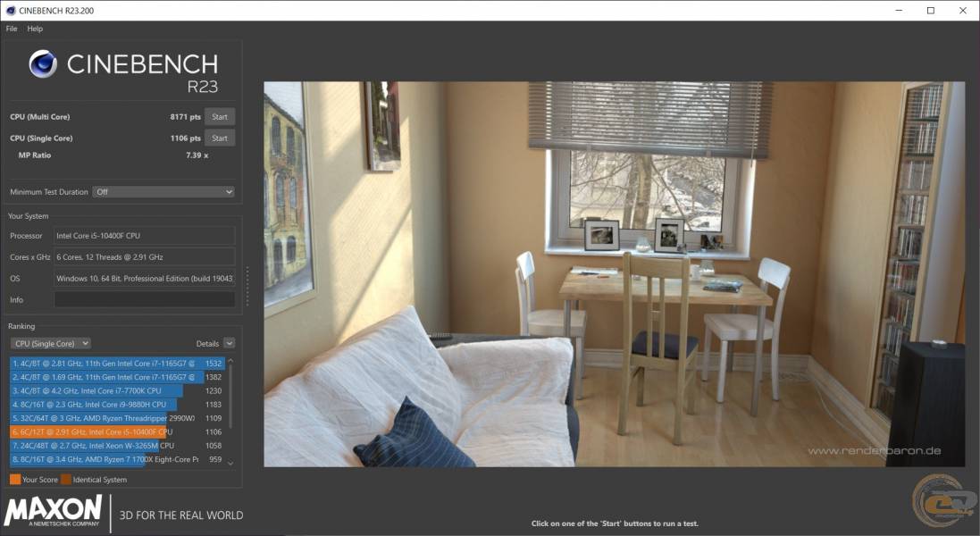Click the OS field showing Windows 10
The height and width of the screenshot is (536, 980).
point(145,279)
